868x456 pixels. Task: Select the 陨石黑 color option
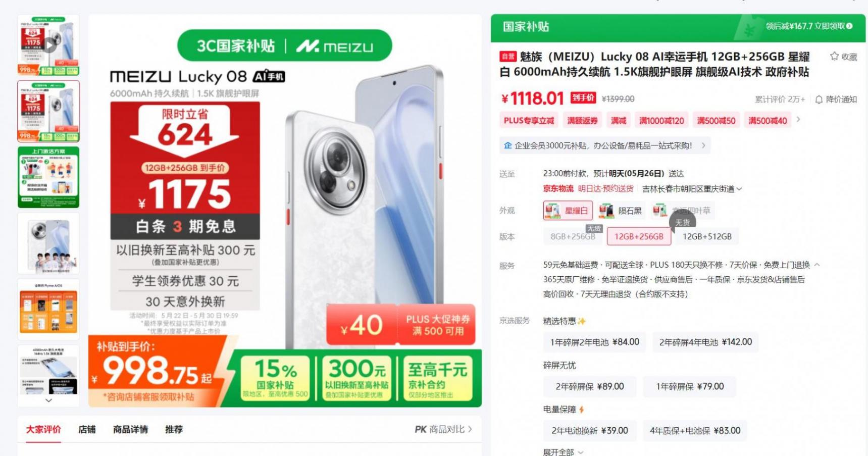621,211
